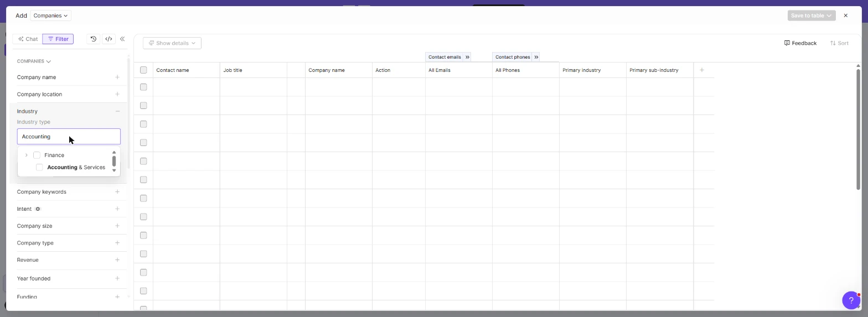Image resolution: width=868 pixels, height=317 pixels.
Task: Check the Accounting & Services checkbox
Action: (39, 167)
